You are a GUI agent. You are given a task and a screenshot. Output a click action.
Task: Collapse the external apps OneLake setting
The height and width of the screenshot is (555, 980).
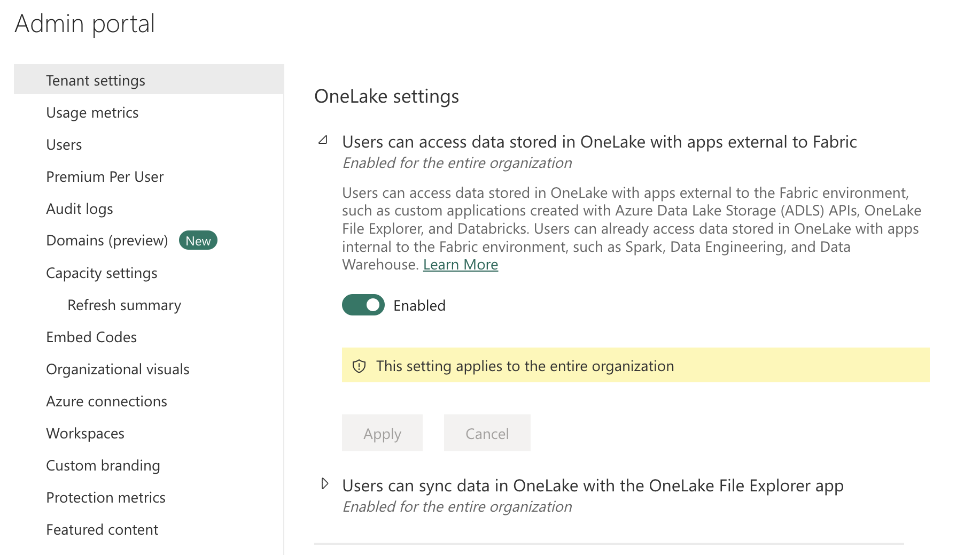tap(324, 140)
